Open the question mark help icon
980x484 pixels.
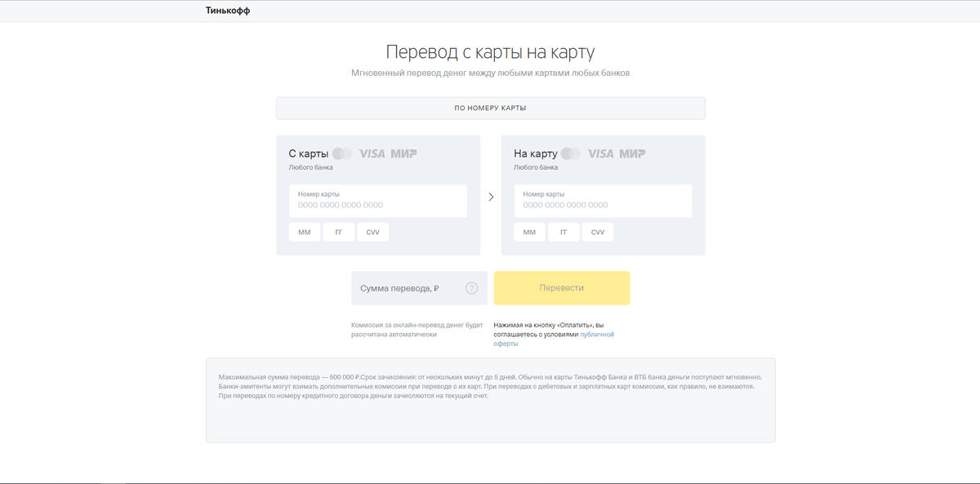coord(471,288)
